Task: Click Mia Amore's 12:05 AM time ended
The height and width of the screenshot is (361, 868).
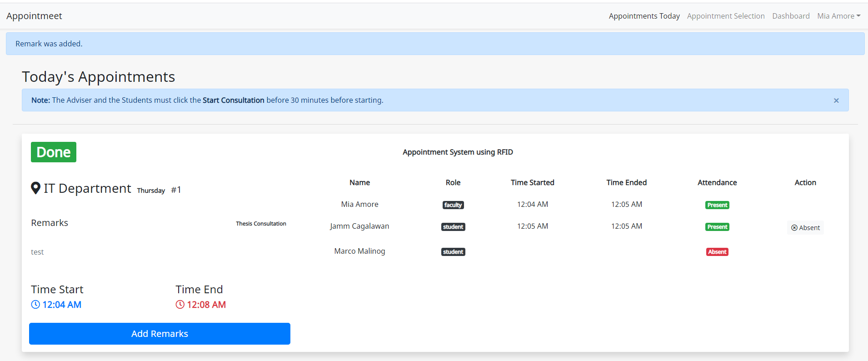Action: (627, 204)
